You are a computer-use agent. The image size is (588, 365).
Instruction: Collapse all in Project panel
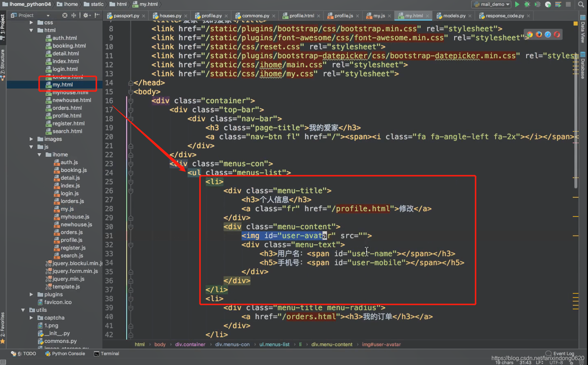pyautogui.click(x=74, y=15)
